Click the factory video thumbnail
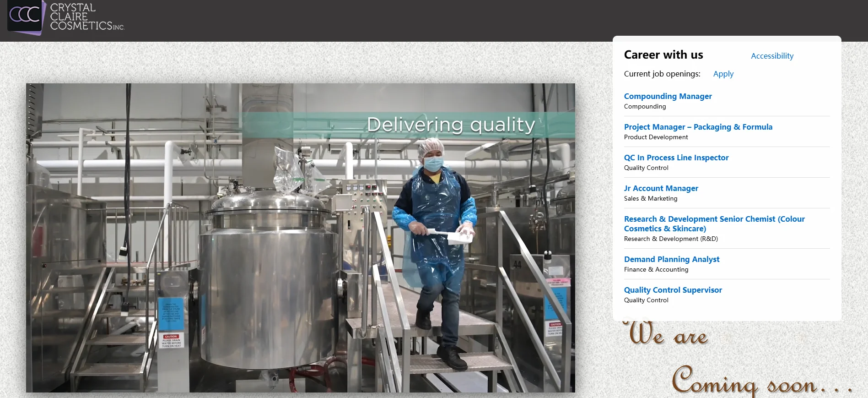Screen dimensions: 868x398 [x=300, y=238]
